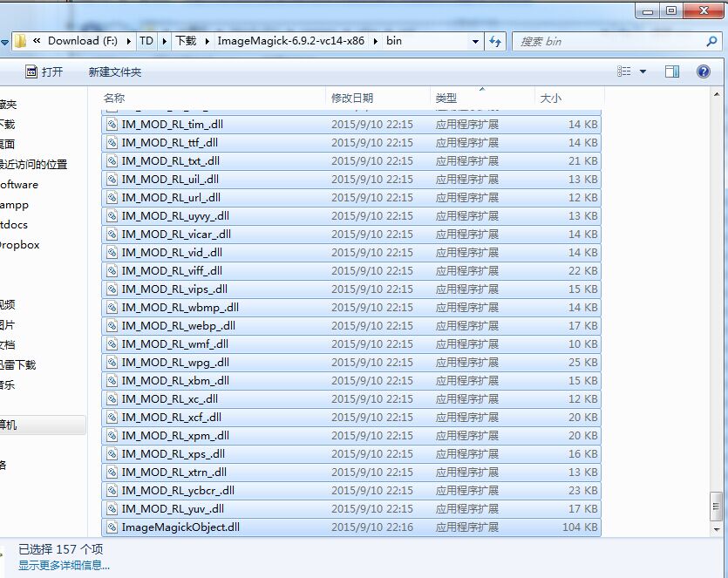Click the icon of IM_MOD_RL_uil_.dll
Image resolution: width=728 pixels, height=578 pixels.
[x=112, y=180]
